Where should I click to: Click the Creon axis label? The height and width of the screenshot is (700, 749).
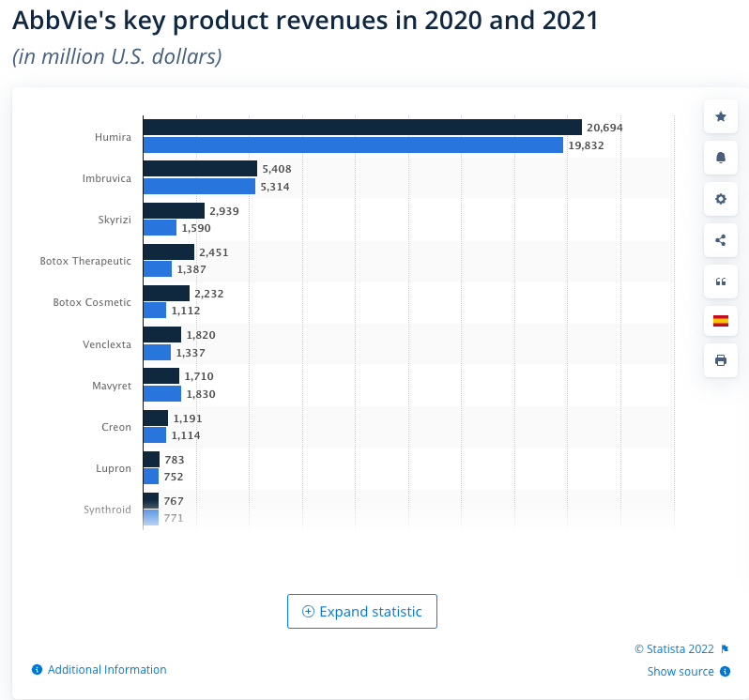[116, 427]
